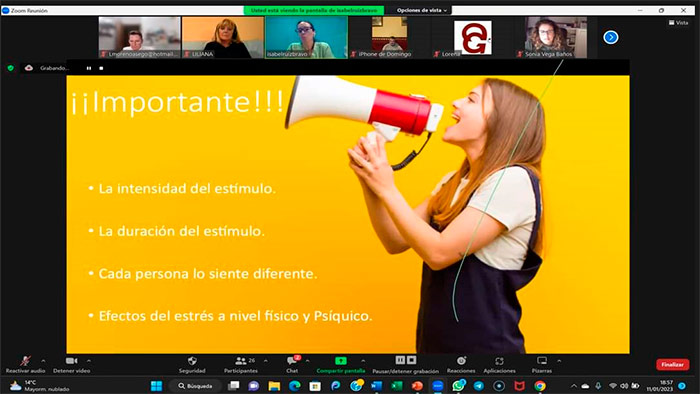Expand options arrow next to Compartir pantalla

363,361
